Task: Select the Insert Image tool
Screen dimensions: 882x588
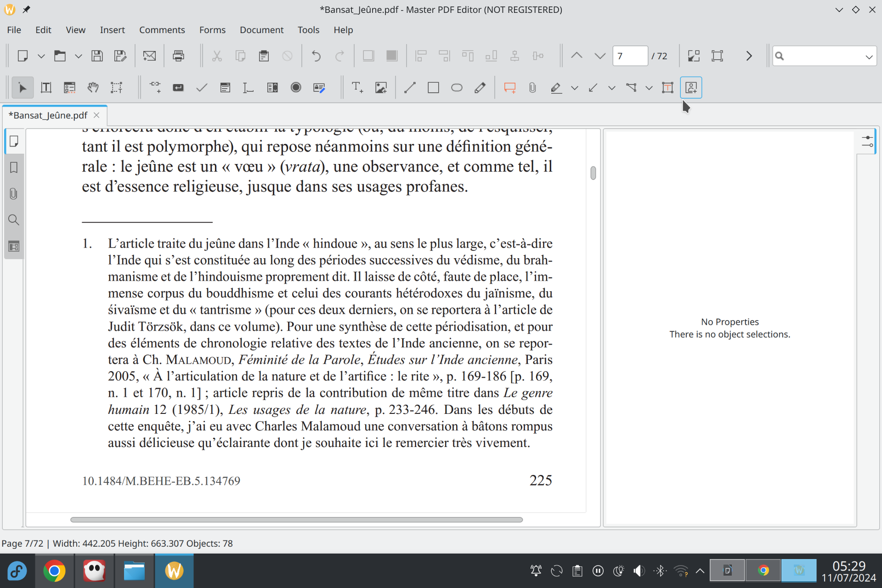Action: point(380,87)
